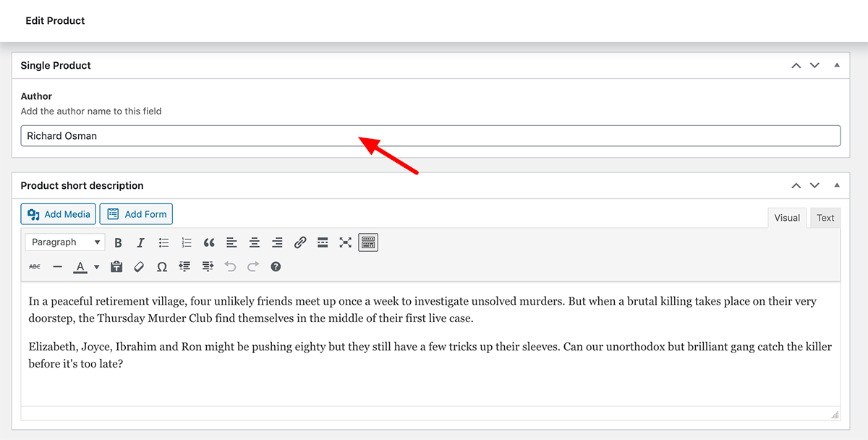Open keyboard shortcuts help icon
Viewport: 868px width, 440px height.
pos(276,267)
